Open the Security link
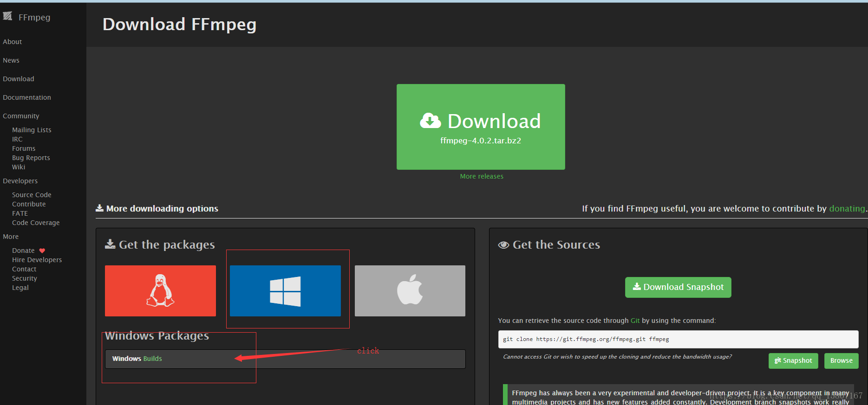 coord(25,278)
